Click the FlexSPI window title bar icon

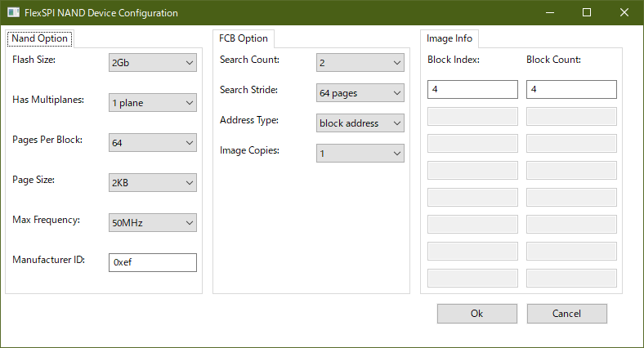pos(13,13)
